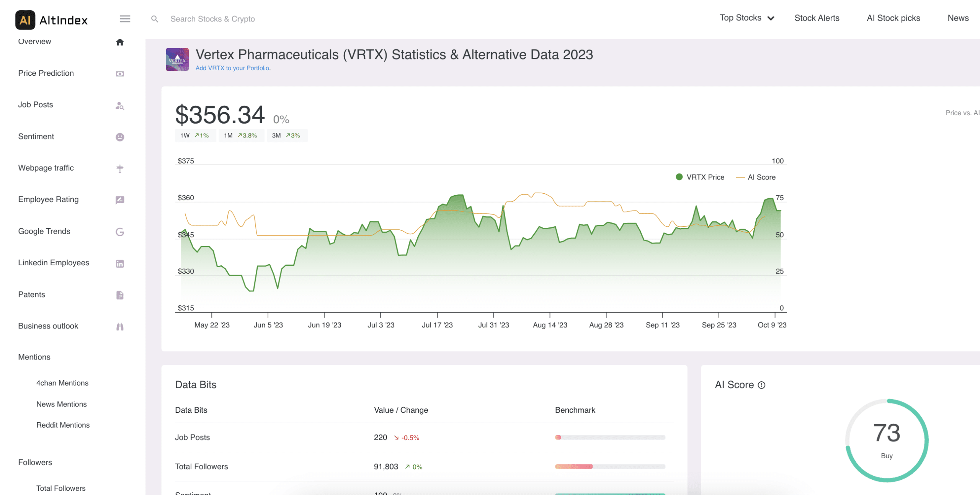Screen dimensions: 980x495
Task: Open Stock Alerts in navigation
Action: 817,18
